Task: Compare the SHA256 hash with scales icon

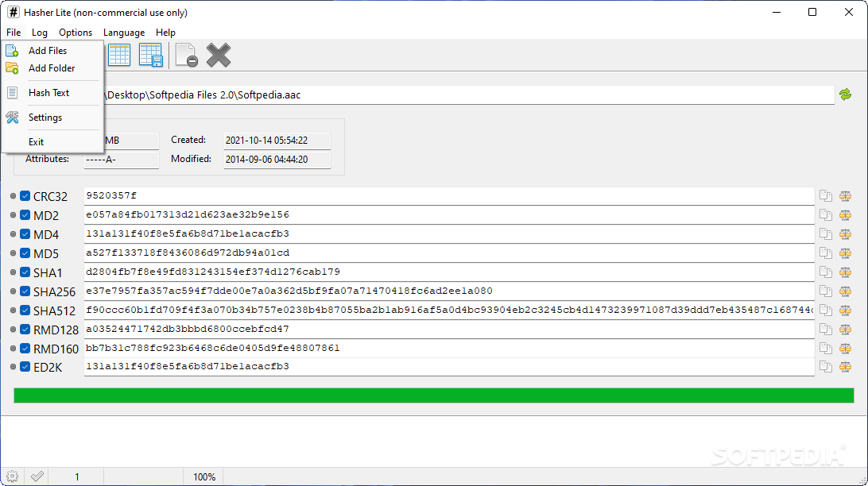Action: click(845, 291)
